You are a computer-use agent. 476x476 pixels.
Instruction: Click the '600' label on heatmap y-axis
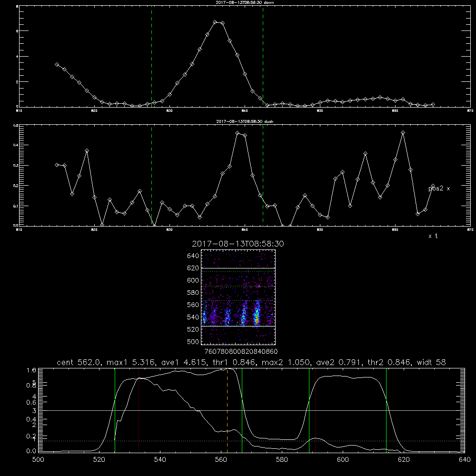(193, 280)
